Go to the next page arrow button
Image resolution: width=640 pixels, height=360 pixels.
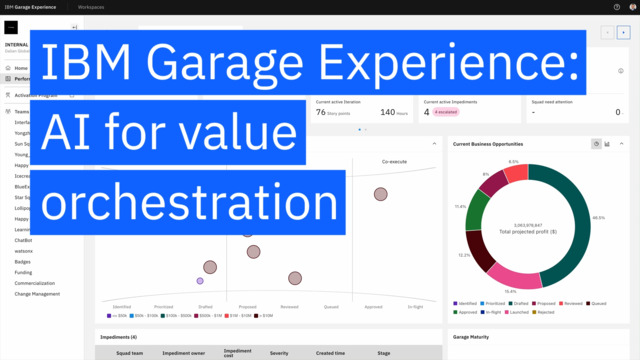click(x=623, y=32)
